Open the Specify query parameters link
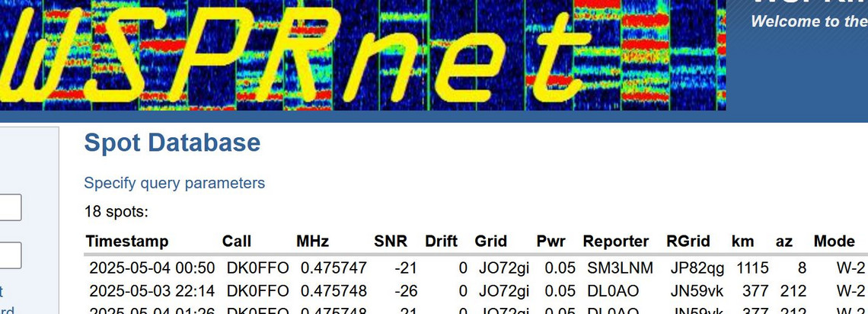 [174, 183]
